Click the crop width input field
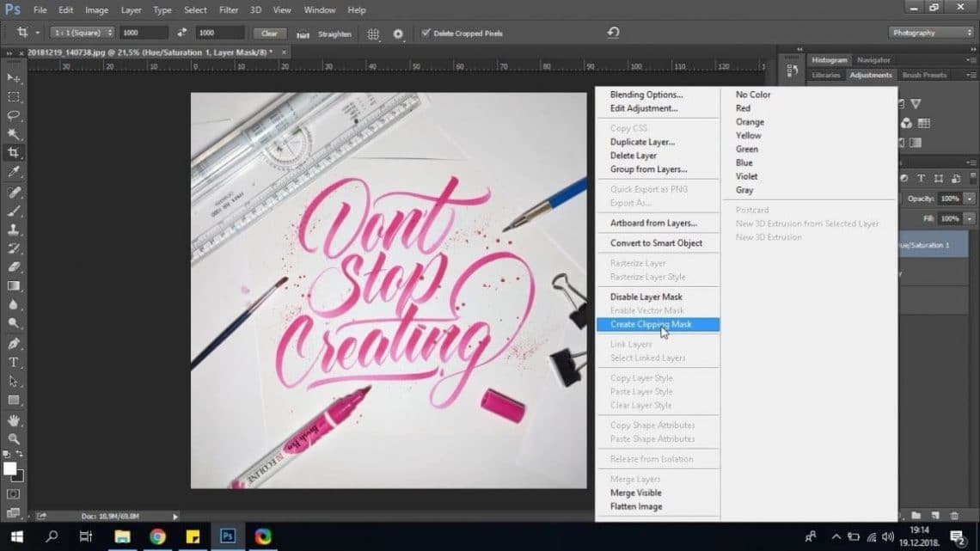 (x=144, y=33)
